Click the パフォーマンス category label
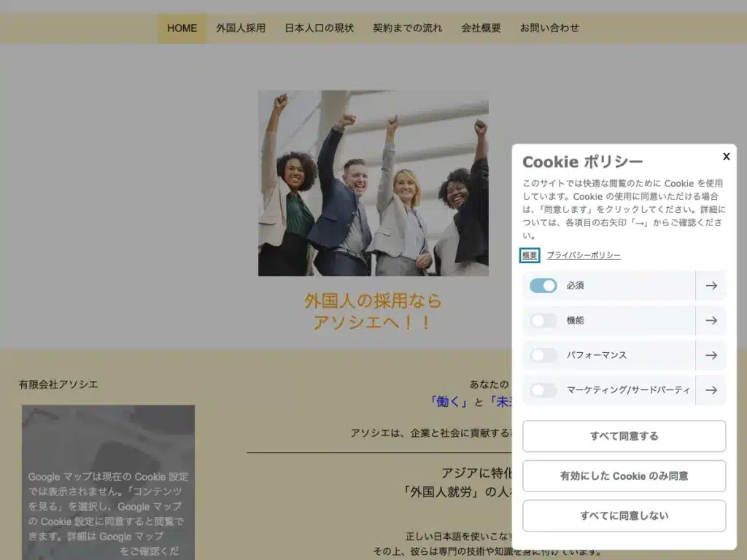 pos(597,355)
